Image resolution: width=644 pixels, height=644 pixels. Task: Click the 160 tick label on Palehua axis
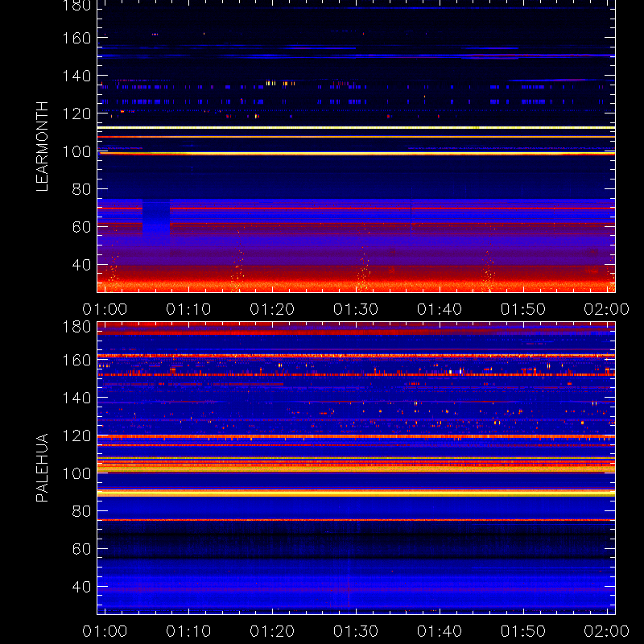[x=76, y=360]
